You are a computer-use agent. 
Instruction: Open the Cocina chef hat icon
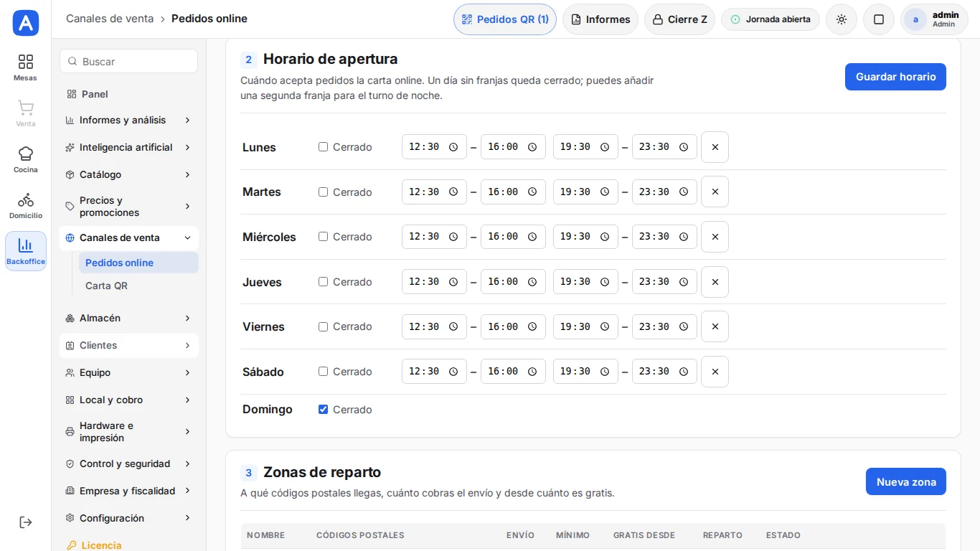(26, 159)
